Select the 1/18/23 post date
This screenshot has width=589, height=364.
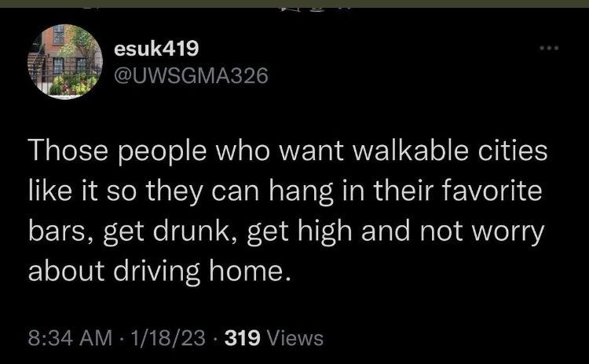(x=168, y=337)
